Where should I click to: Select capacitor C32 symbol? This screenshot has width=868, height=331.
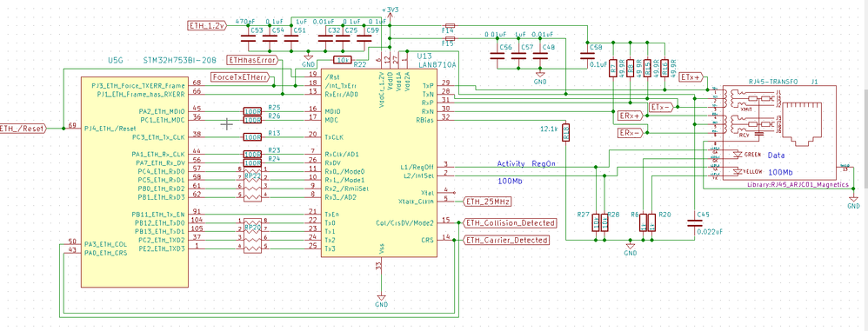coord(325,38)
